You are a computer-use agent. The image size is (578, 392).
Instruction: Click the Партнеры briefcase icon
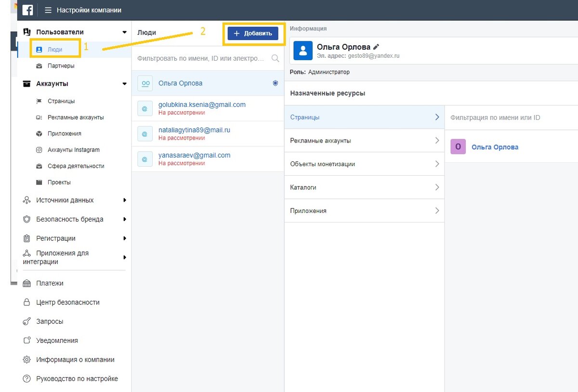click(x=39, y=66)
